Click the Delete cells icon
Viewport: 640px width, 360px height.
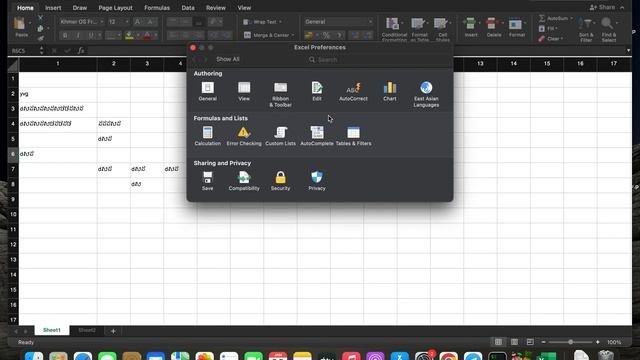493,24
